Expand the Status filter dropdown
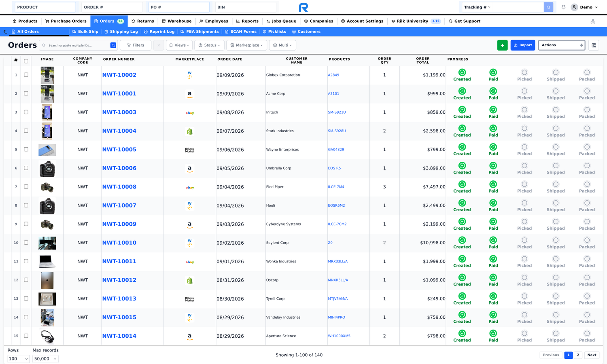Viewport: 607px width, 364px height. point(209,45)
